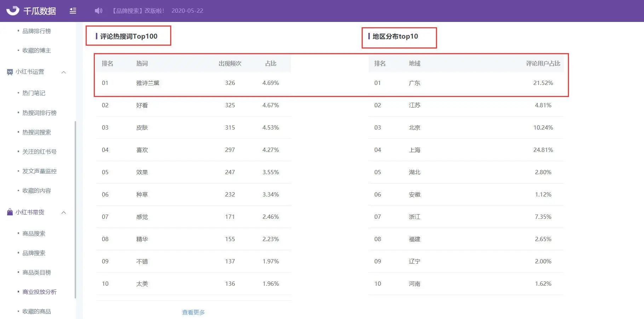Select 商业投放分析 sidebar item
Image resolution: width=644 pixels, height=319 pixels.
(x=39, y=292)
